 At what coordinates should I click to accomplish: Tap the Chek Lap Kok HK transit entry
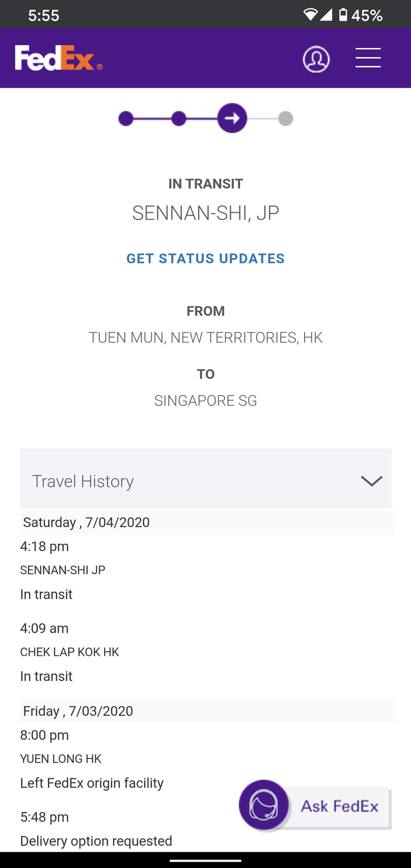coord(70,652)
